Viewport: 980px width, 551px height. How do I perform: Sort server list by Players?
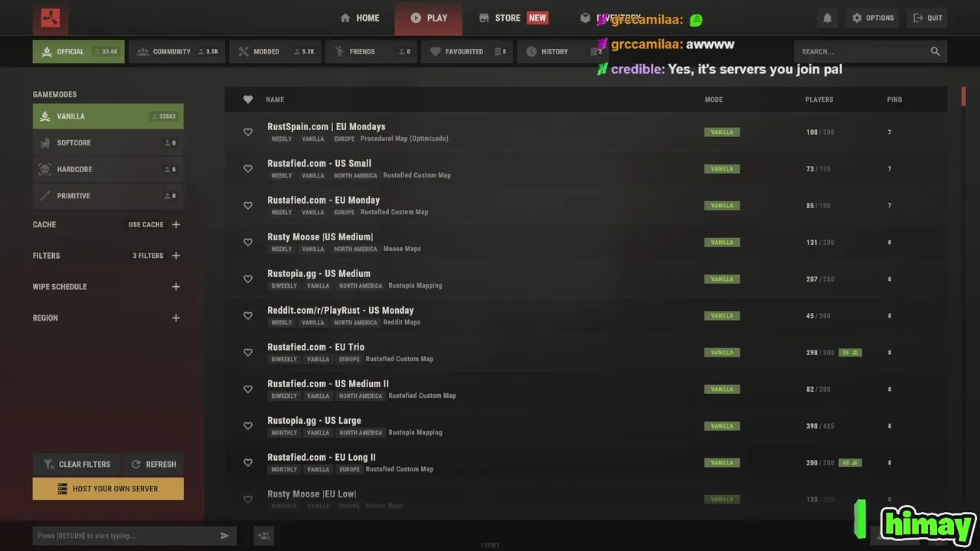[819, 99]
